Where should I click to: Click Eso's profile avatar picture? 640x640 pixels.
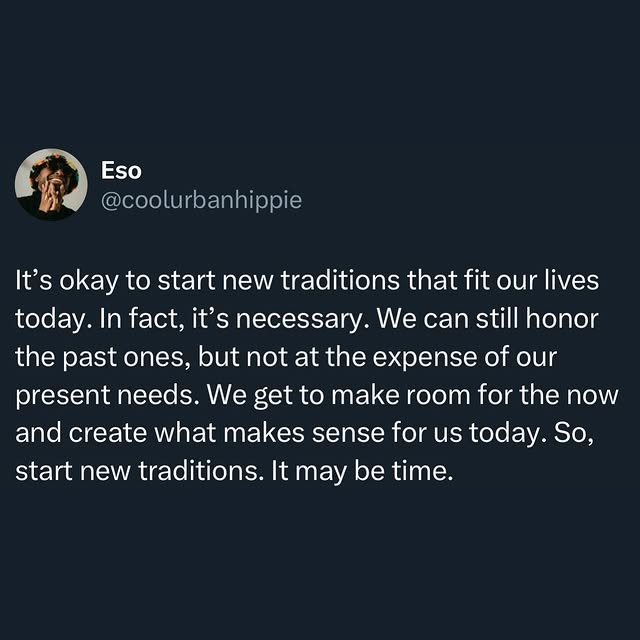click(51, 185)
